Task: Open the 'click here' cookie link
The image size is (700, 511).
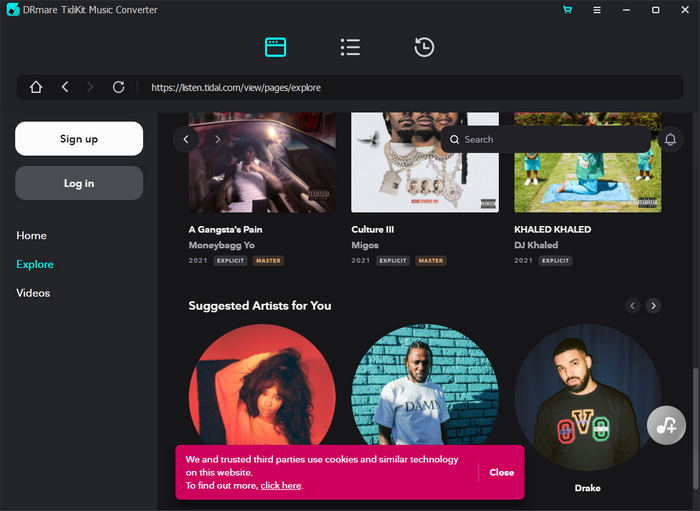Action: pos(281,486)
